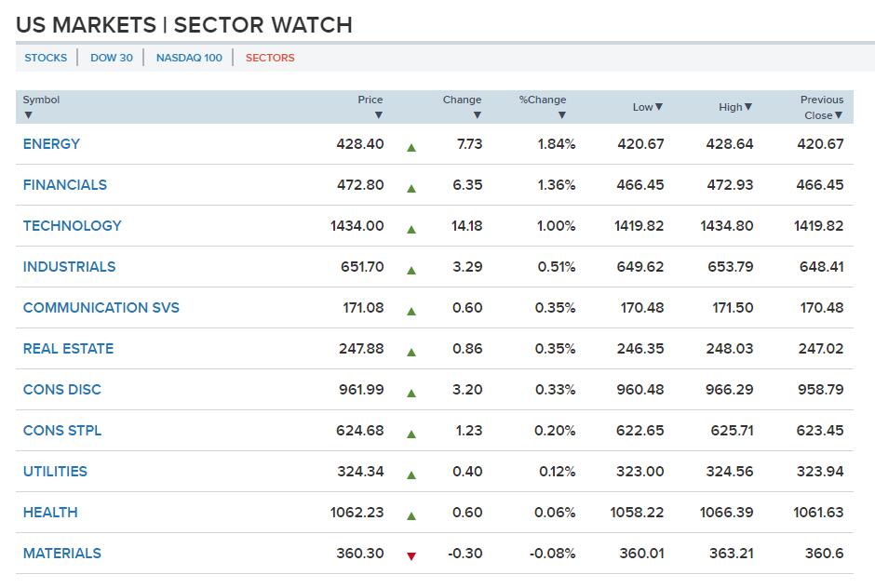Click the green up arrow in UTILITIES row

tap(411, 474)
